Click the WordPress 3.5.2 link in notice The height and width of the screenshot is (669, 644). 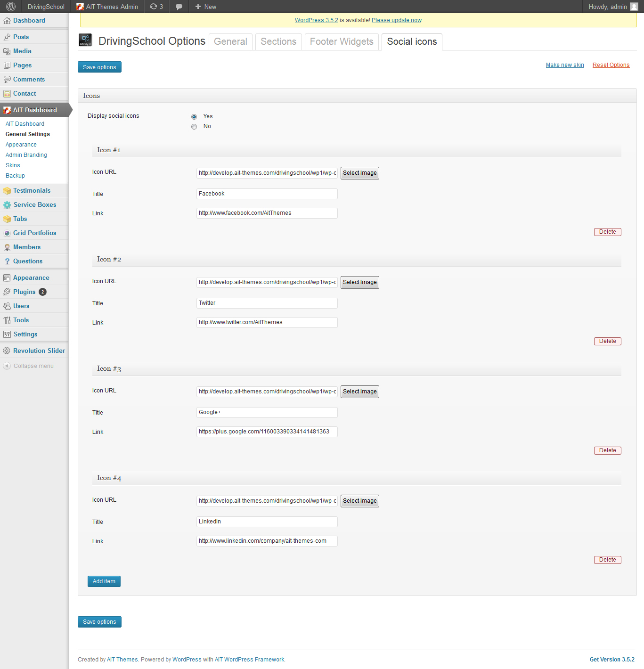coord(317,20)
